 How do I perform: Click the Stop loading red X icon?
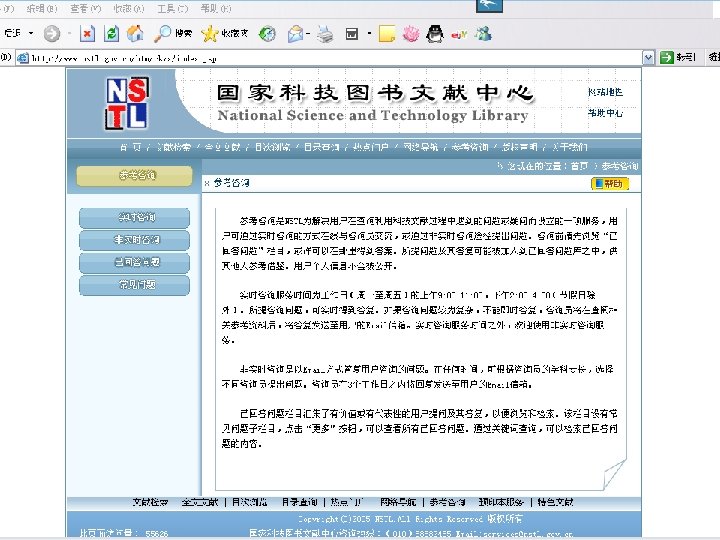click(x=87, y=34)
